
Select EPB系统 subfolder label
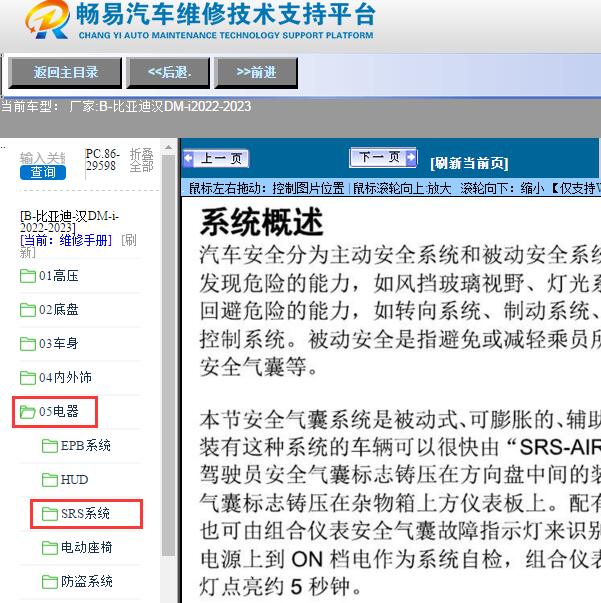[x=86, y=446]
